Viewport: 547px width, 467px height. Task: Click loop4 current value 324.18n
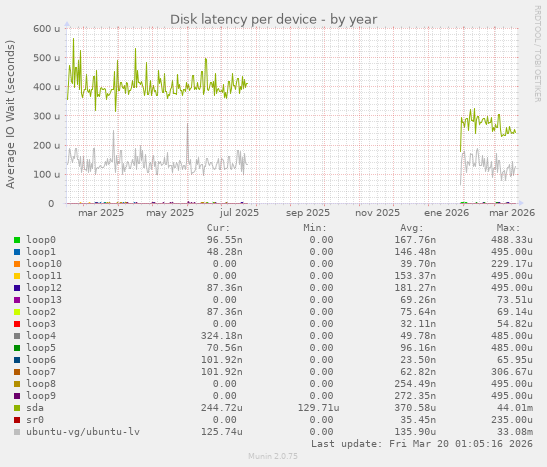pos(222,336)
